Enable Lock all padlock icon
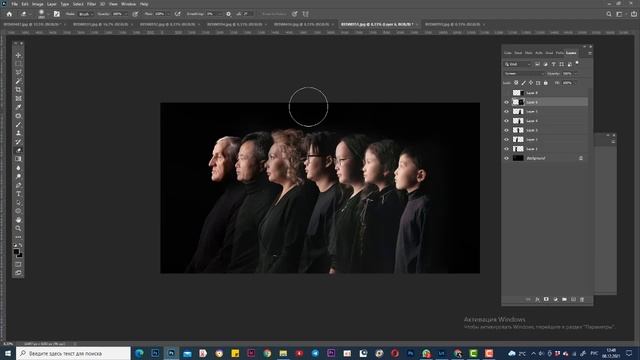640x360 pixels. coord(546,83)
